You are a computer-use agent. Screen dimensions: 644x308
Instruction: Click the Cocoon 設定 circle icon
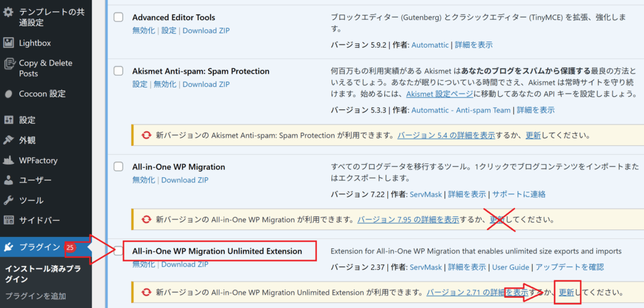click(9, 94)
